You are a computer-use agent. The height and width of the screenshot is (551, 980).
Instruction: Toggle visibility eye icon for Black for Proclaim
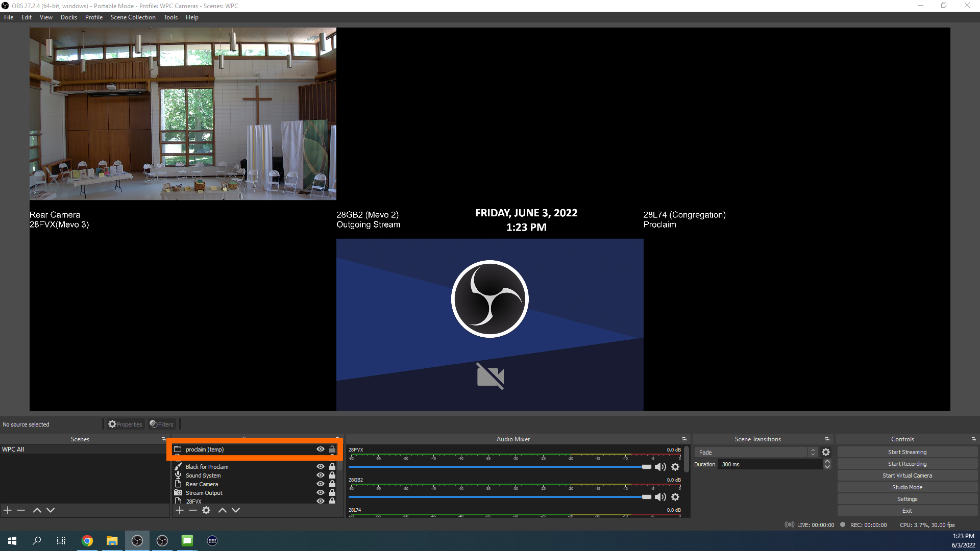(x=321, y=466)
